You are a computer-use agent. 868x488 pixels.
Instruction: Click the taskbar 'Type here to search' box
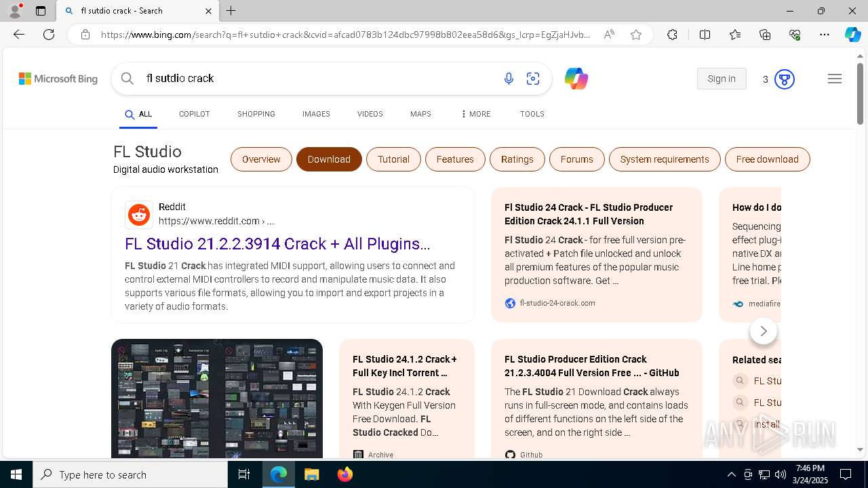(x=130, y=474)
